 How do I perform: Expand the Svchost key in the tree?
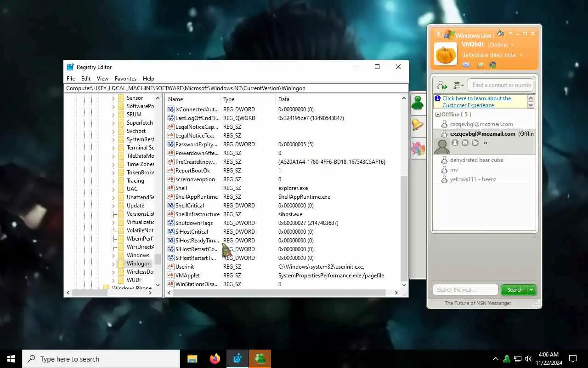(x=113, y=131)
